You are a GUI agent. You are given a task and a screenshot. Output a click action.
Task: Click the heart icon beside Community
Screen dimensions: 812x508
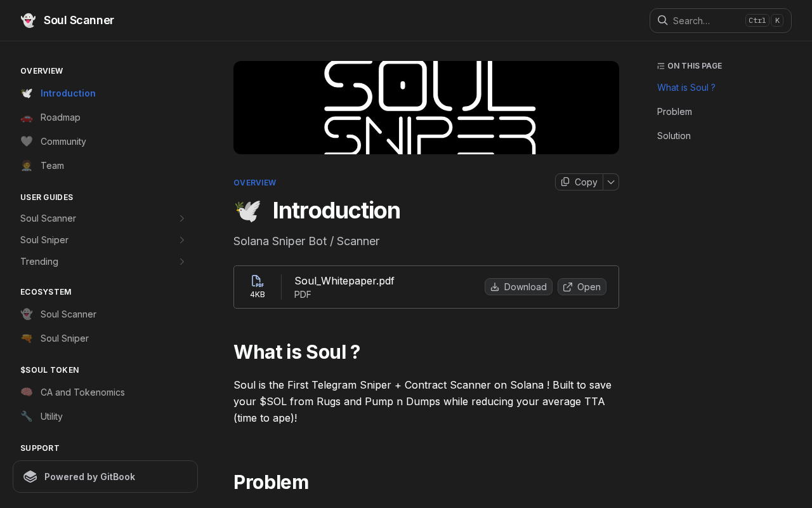pos(27,142)
